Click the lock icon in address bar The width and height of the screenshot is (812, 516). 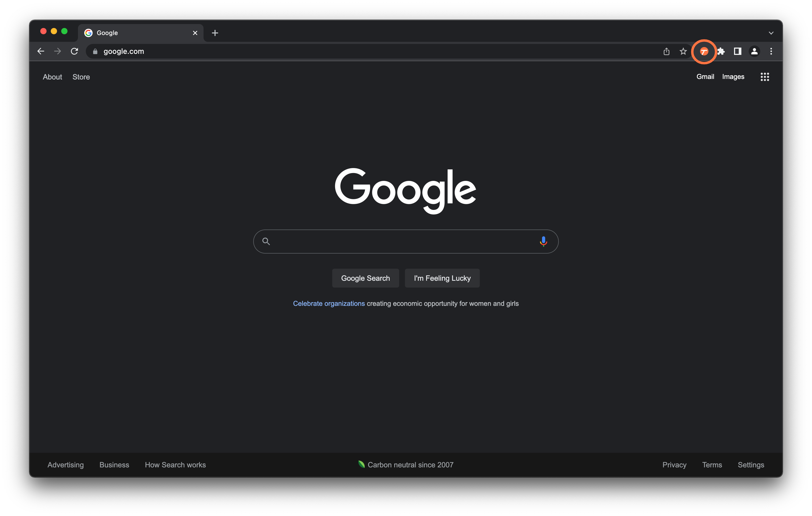pyautogui.click(x=95, y=51)
